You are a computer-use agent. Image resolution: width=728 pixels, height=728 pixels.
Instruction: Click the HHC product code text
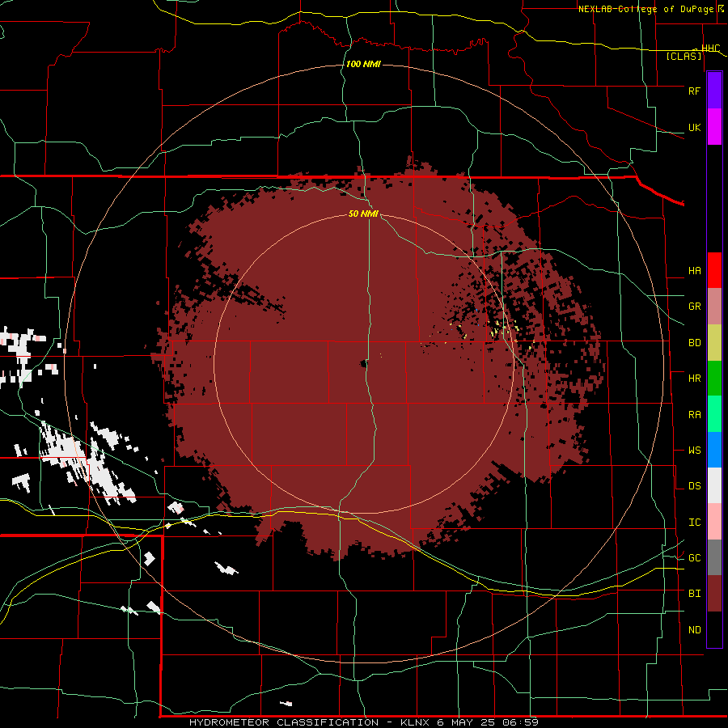point(710,49)
